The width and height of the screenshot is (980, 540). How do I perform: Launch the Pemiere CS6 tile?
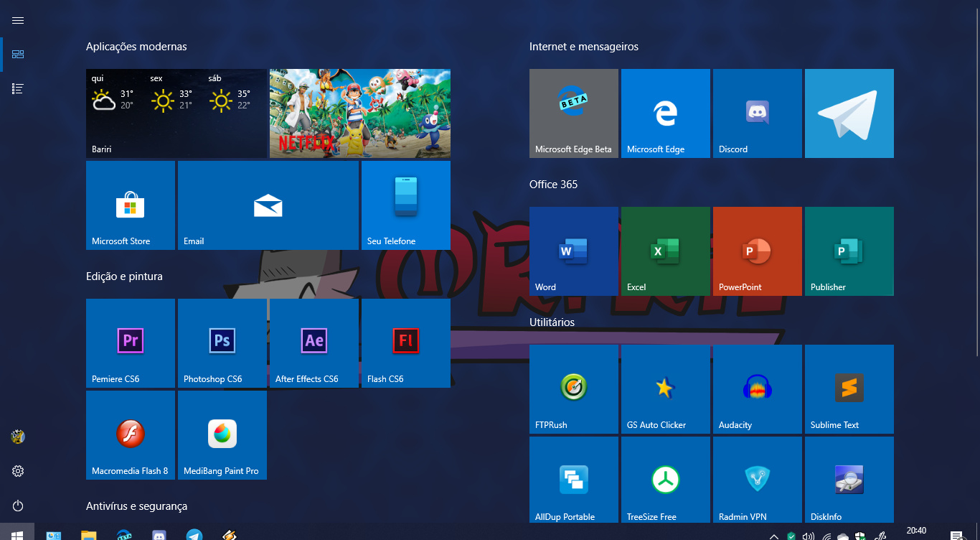[131, 343]
